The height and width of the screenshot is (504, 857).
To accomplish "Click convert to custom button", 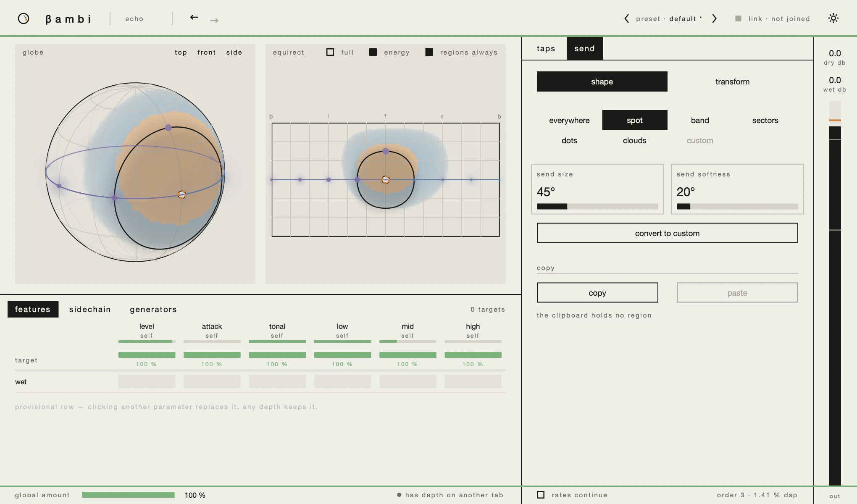I will [667, 233].
